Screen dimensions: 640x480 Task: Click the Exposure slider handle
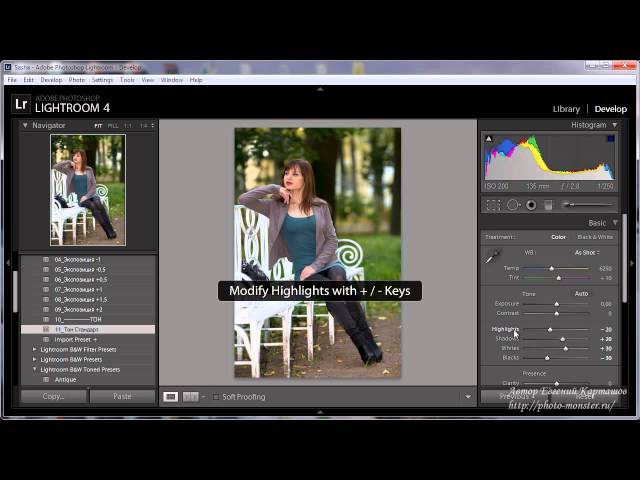coord(556,304)
